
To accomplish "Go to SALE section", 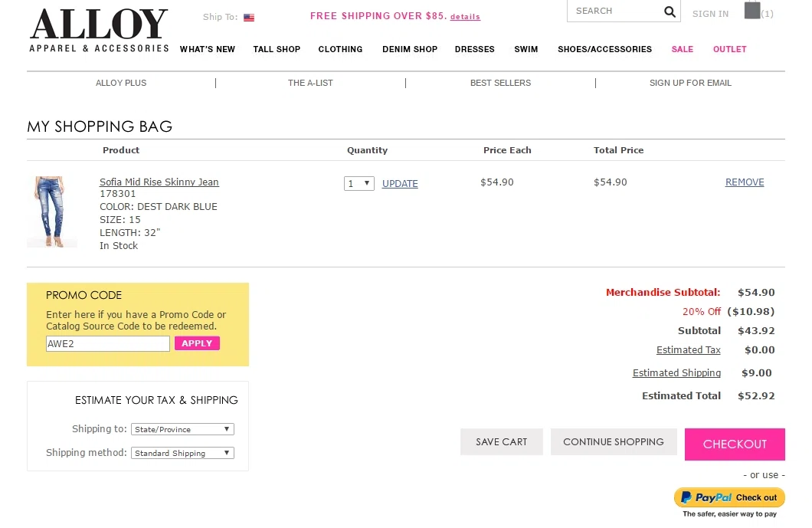I will click(682, 49).
